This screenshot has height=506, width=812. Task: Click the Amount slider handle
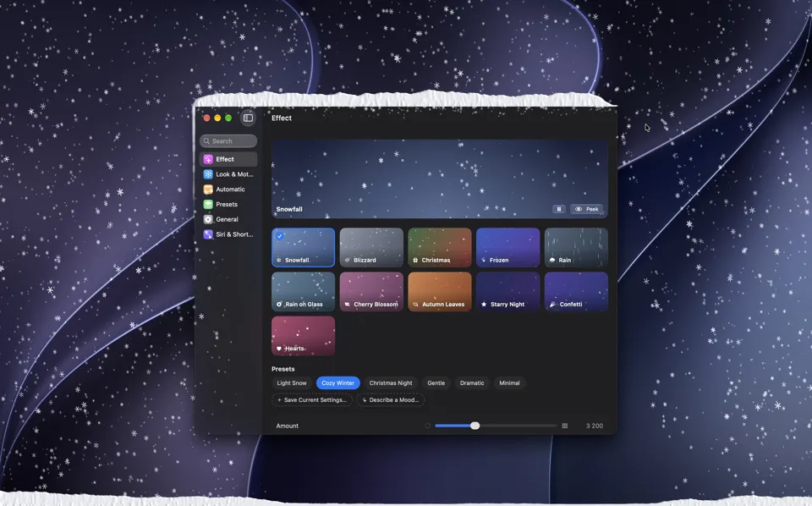475,426
